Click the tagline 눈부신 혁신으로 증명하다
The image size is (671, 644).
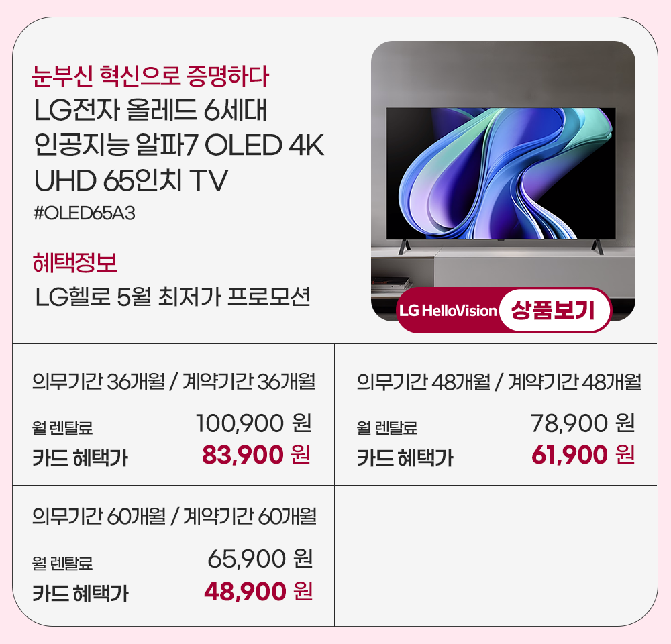150,76
